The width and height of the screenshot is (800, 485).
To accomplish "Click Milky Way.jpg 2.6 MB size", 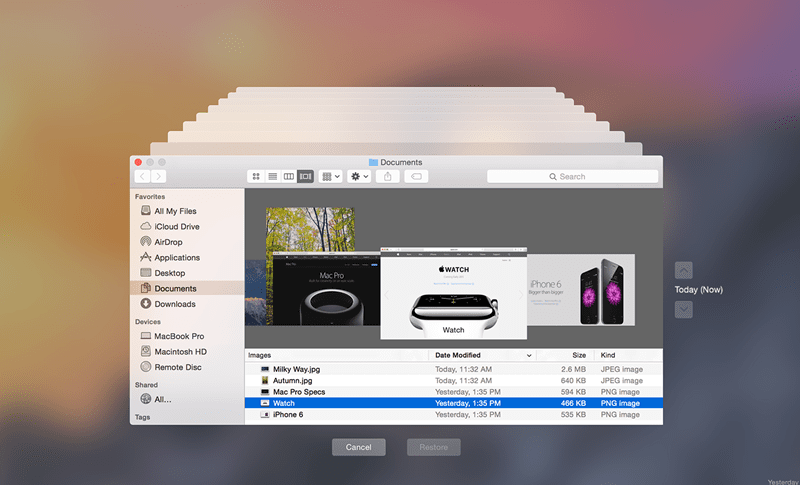I will (573, 369).
